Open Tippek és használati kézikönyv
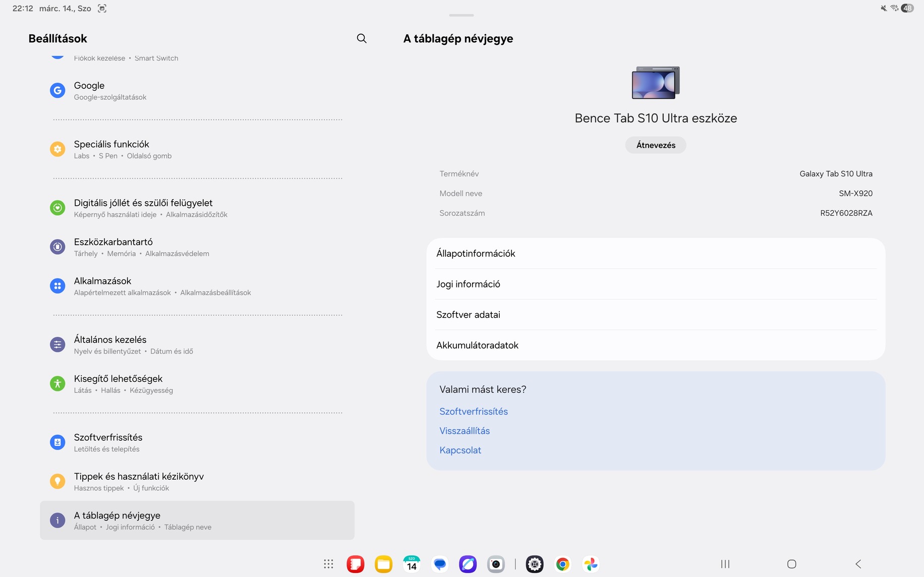 tap(197, 481)
